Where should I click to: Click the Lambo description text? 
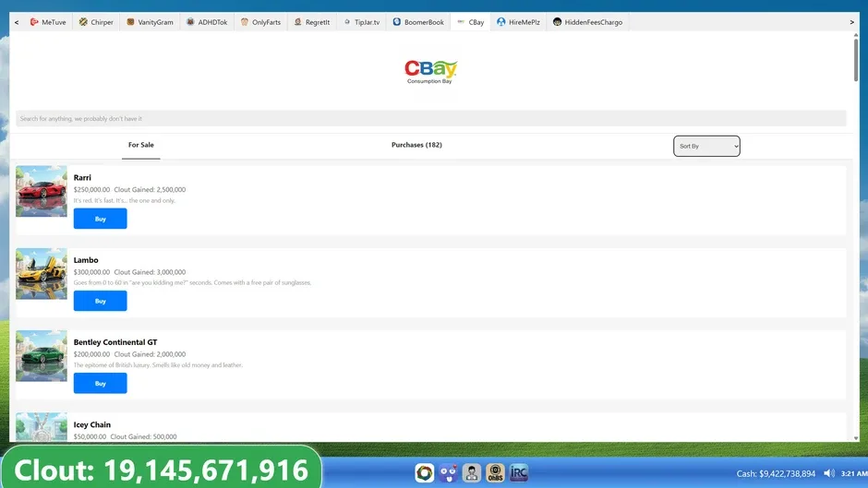(192, 282)
